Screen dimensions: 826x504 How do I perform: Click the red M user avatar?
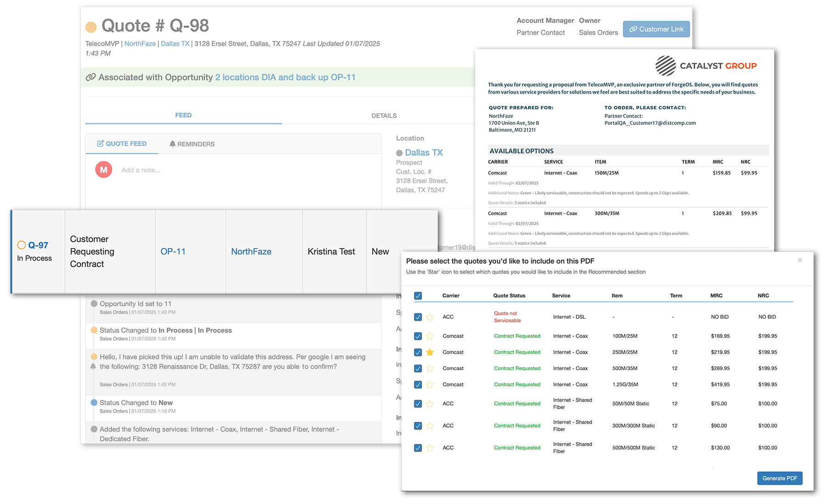tap(104, 170)
